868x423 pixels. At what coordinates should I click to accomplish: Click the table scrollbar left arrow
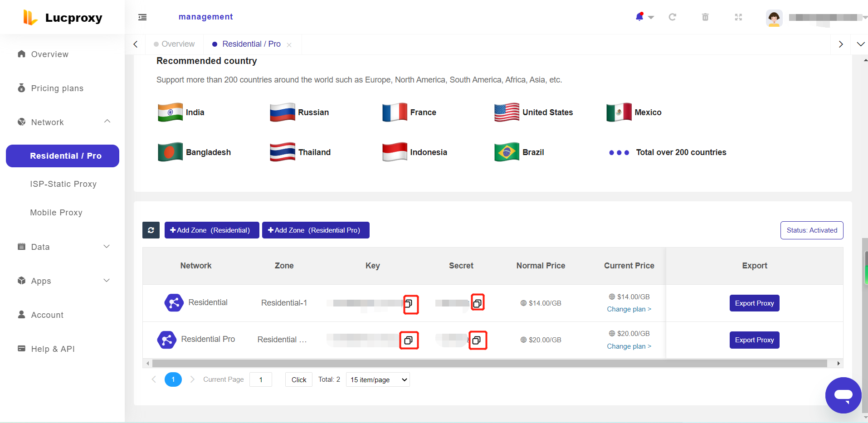147,364
